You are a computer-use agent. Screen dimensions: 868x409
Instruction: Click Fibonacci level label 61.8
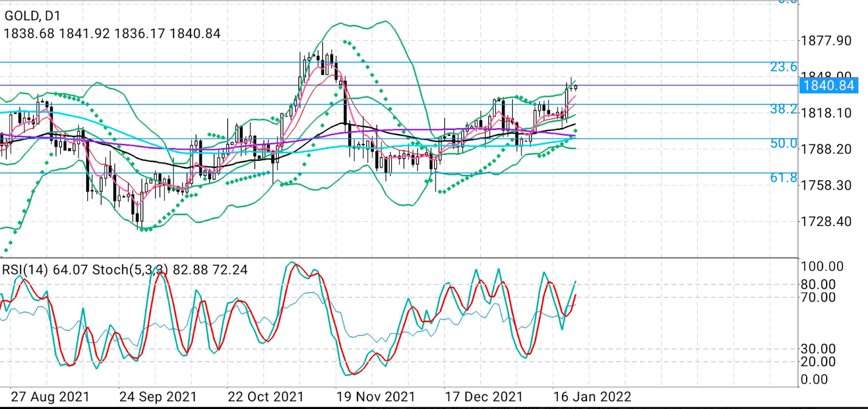click(784, 178)
